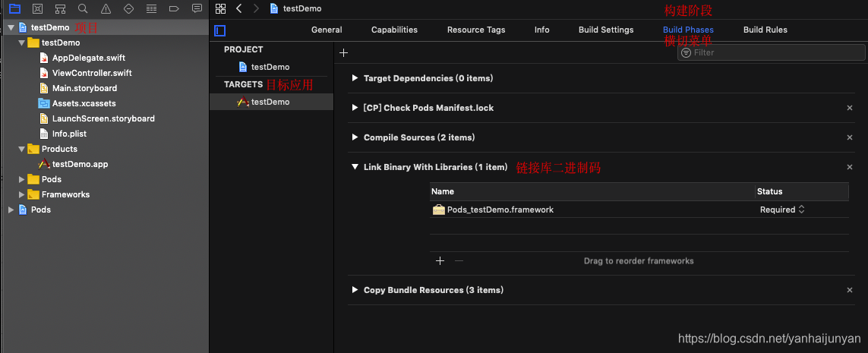Expand Compile Sources (2 items)

tap(355, 137)
